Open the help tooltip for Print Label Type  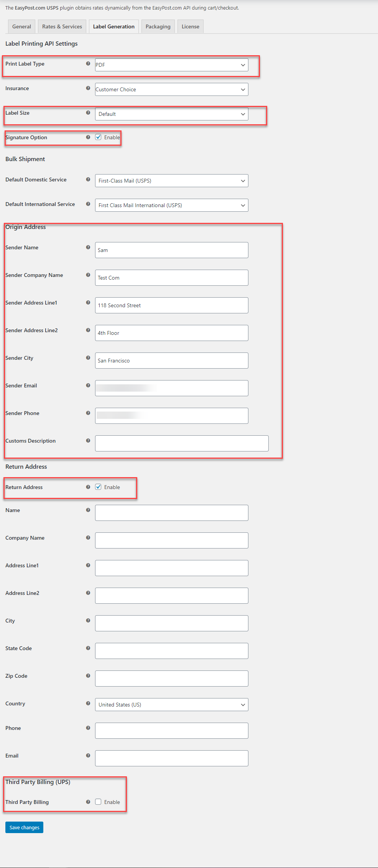click(88, 63)
